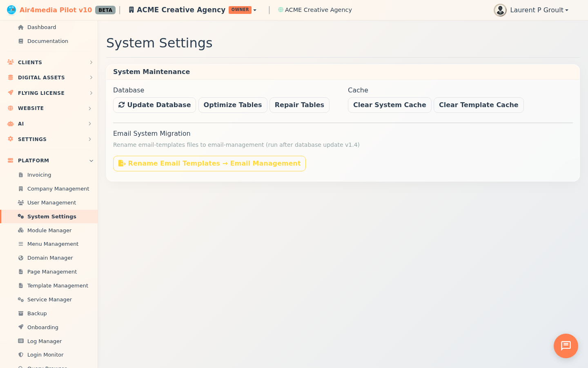Click the Invoicing document icon

21,175
